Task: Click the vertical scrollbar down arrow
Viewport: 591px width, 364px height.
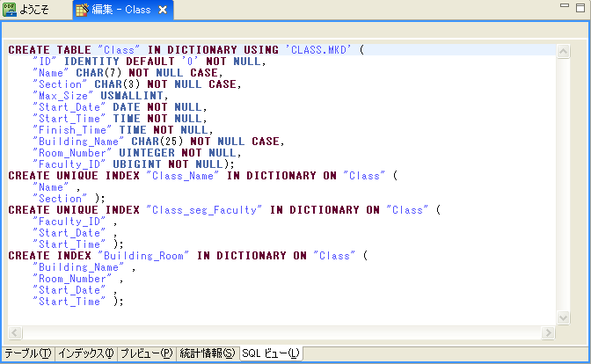Action: click(x=563, y=320)
